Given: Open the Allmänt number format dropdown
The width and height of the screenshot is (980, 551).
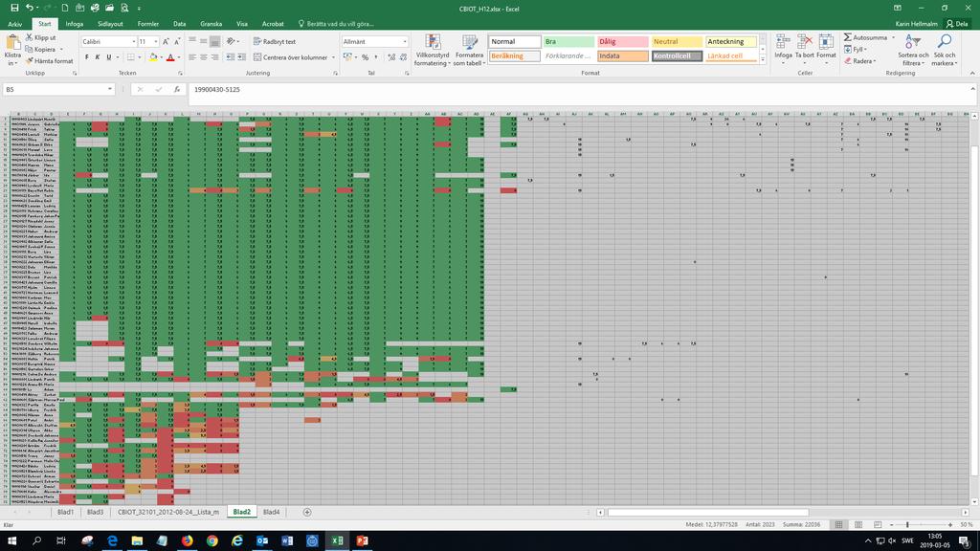Looking at the screenshot, I should point(405,41).
